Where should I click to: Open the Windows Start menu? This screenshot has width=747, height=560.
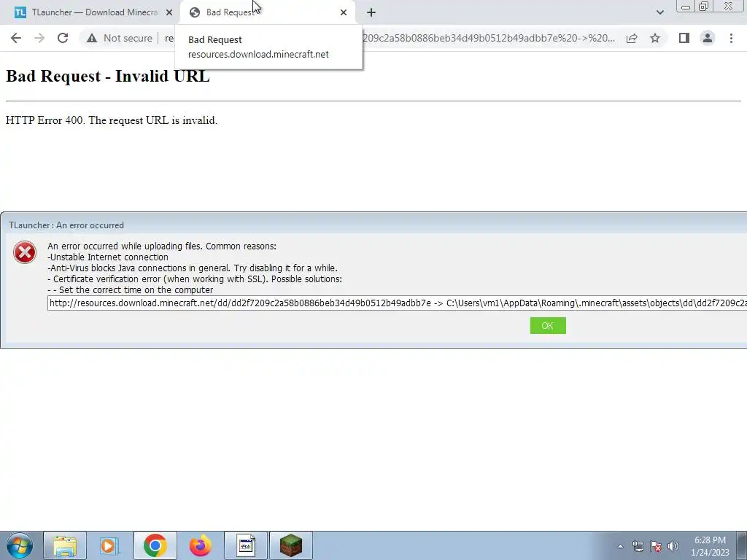click(20, 545)
